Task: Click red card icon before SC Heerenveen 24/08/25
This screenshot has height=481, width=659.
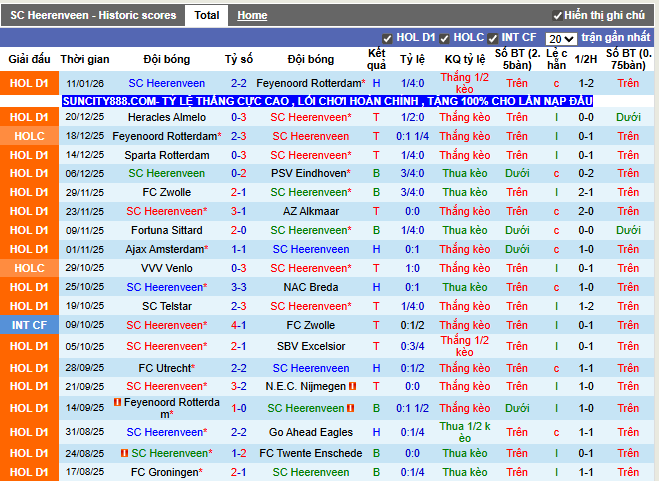Action: (x=124, y=453)
